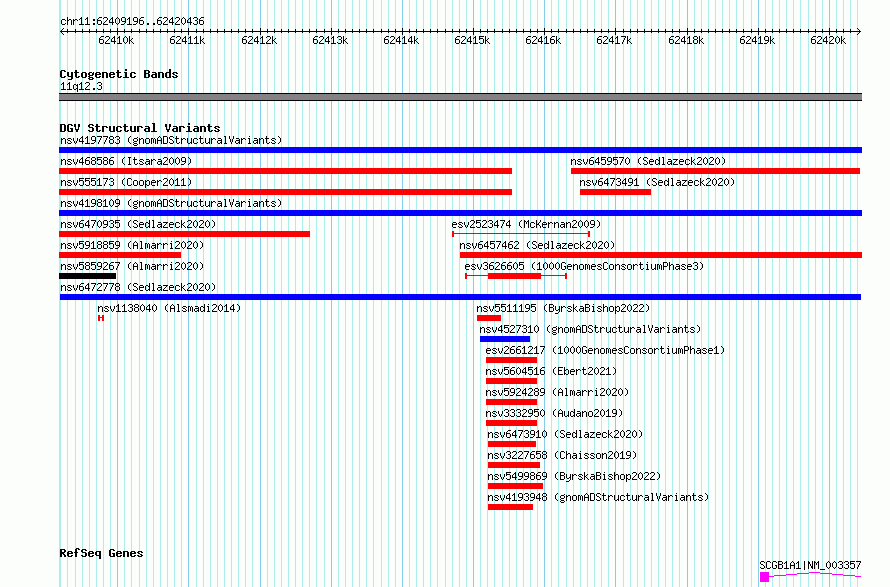Screen dimensions: 890x587
Task: Click the red bar under nsv5511195
Action: pyautogui.click(x=489, y=318)
